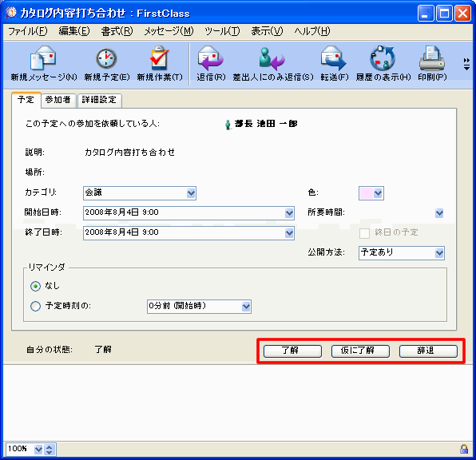
Task: Open the 公開方法 dropdown showing 予定あり
Action: tap(401, 253)
